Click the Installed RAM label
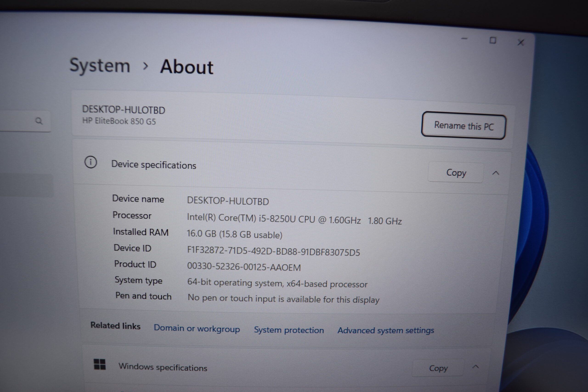 coord(141,232)
